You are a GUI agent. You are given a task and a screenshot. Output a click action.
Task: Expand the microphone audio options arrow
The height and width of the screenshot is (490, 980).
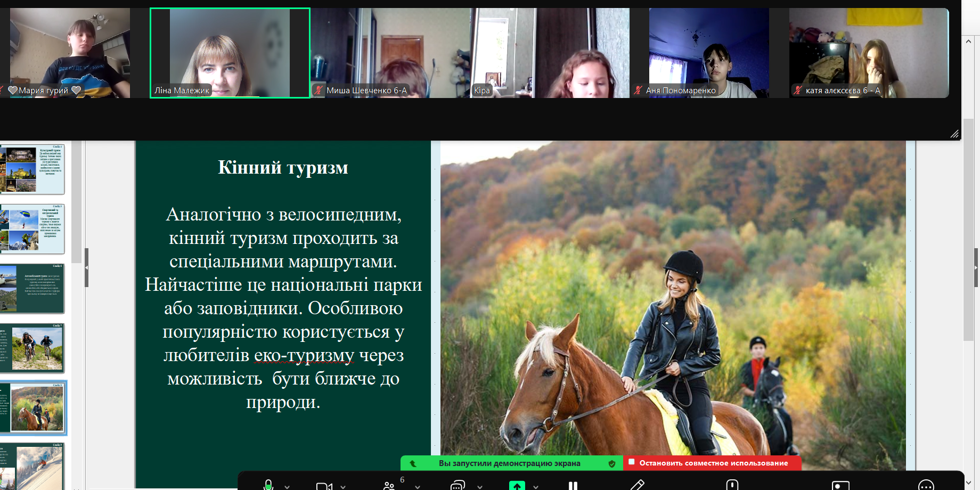288,486
